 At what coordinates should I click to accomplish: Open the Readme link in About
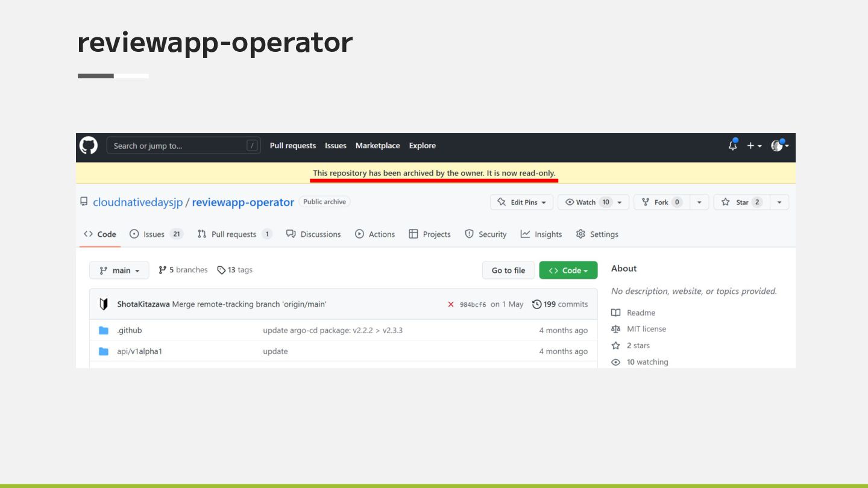click(x=634, y=313)
